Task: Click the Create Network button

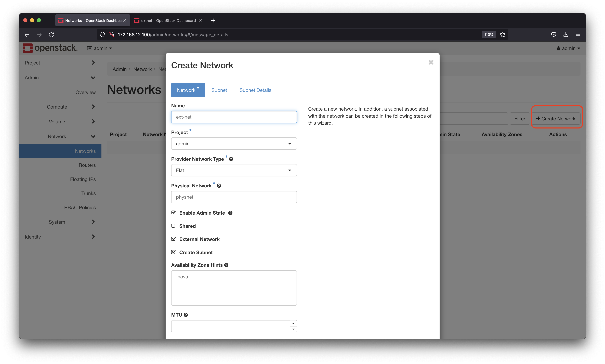Action: click(556, 119)
